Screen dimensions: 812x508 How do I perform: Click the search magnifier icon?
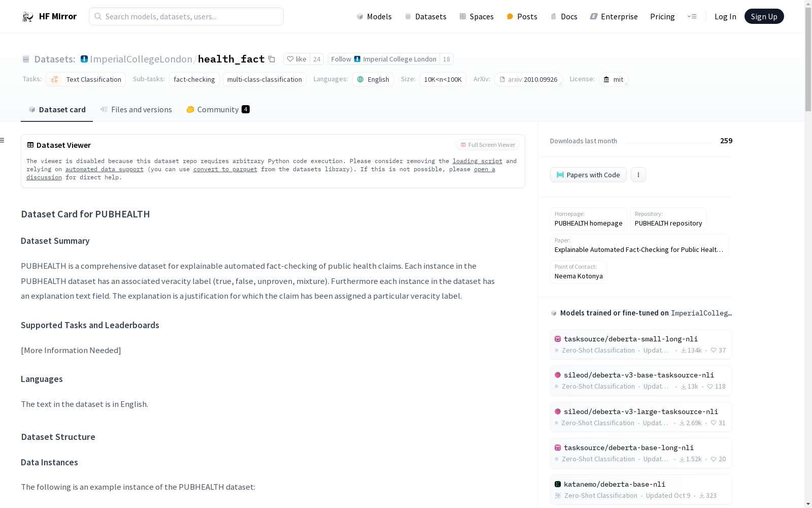pos(98,16)
